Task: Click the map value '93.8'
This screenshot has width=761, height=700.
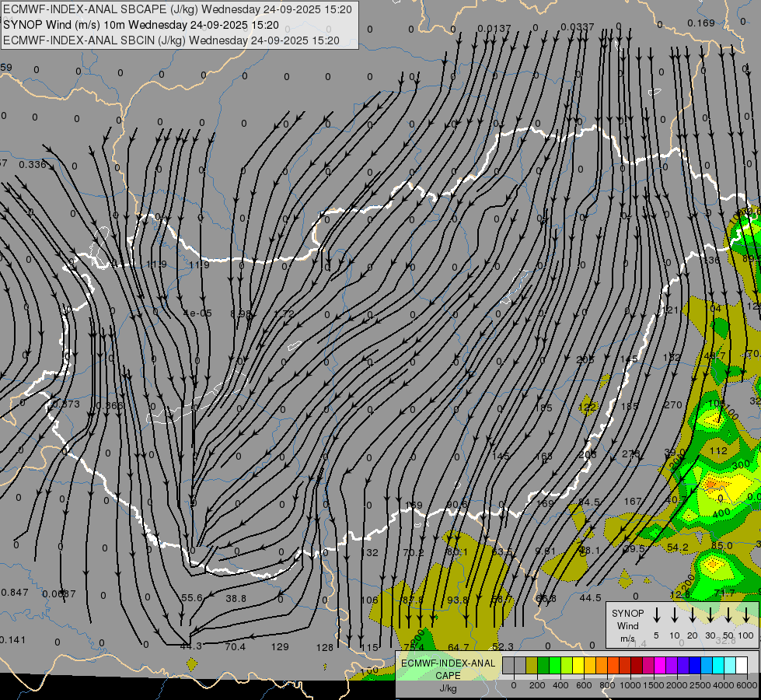Action: click(458, 600)
